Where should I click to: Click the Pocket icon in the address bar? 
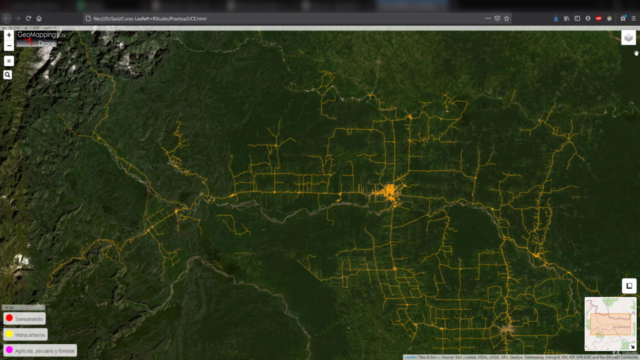[x=497, y=18]
